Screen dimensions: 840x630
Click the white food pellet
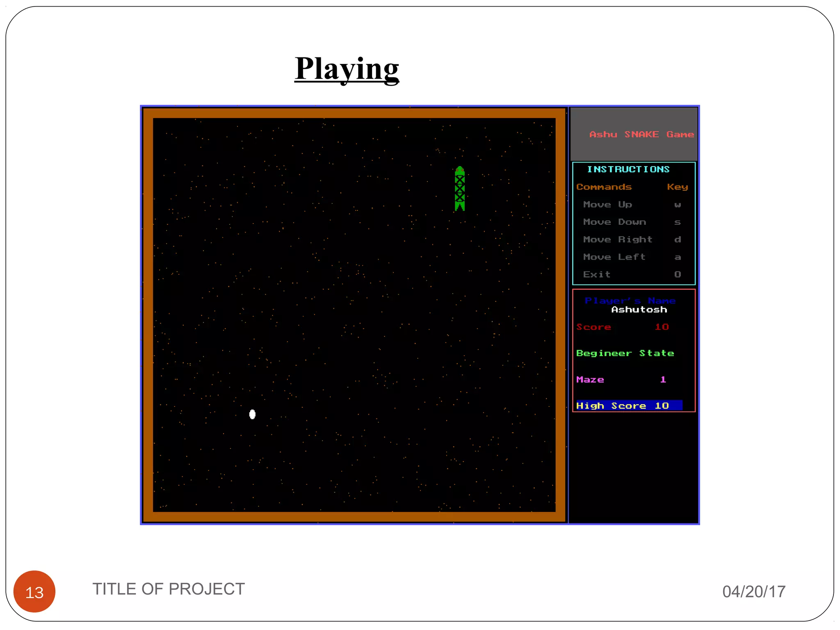coord(252,414)
